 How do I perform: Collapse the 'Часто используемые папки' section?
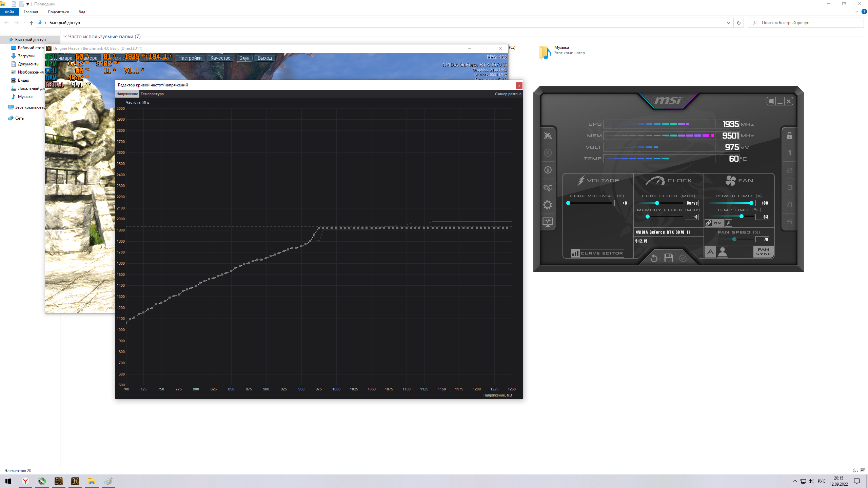(65, 37)
